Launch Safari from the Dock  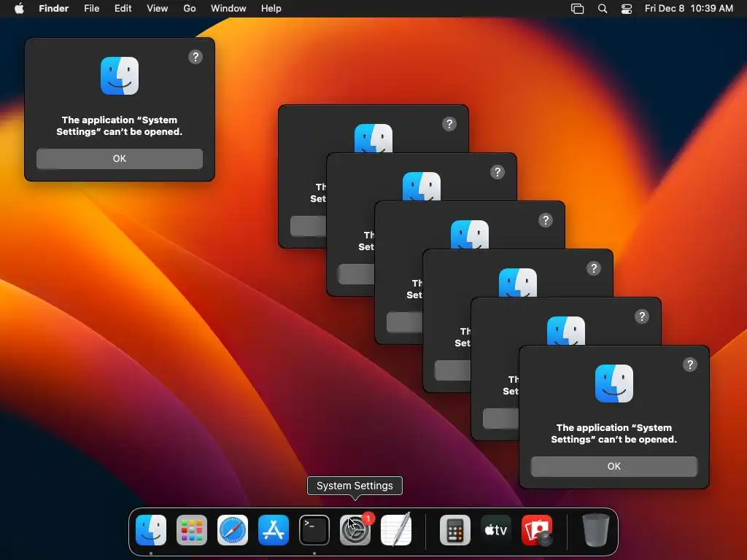pyautogui.click(x=233, y=530)
